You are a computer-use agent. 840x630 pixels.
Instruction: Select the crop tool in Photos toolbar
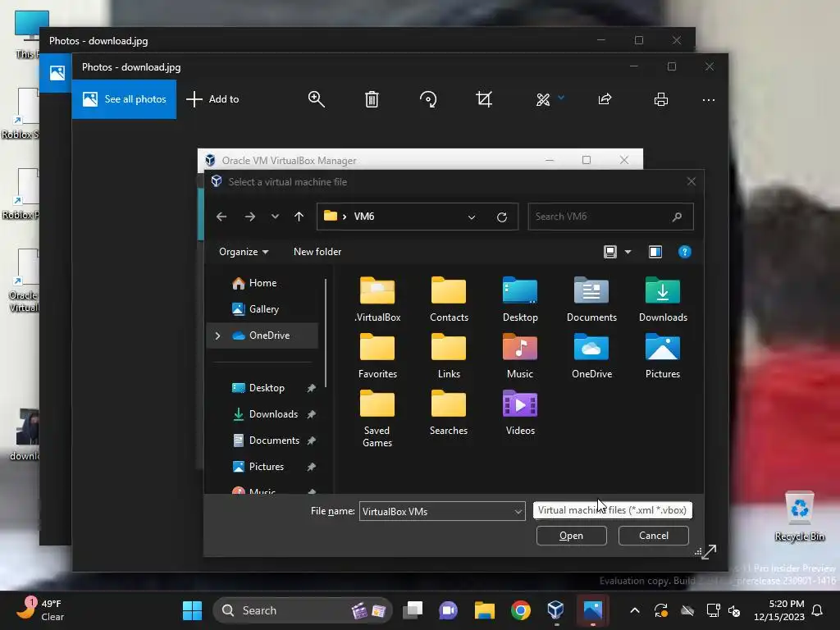[x=484, y=99]
